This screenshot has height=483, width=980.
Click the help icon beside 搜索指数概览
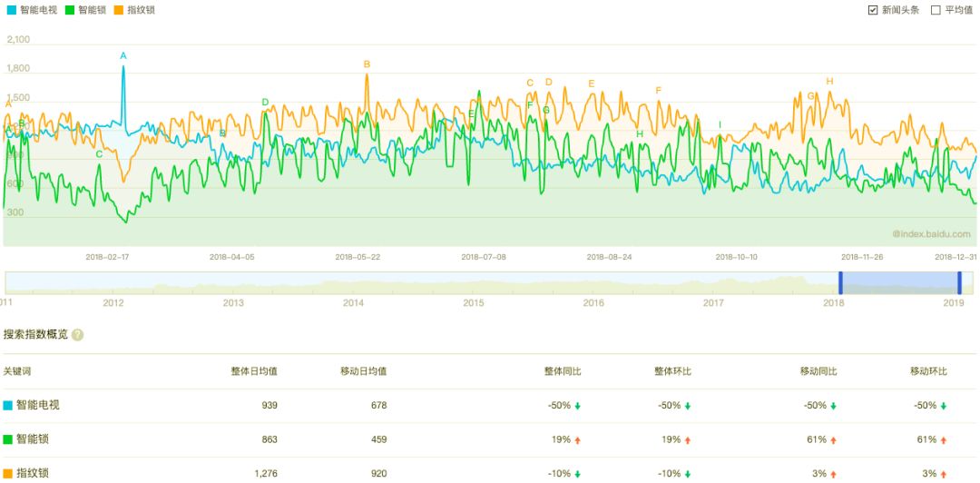click(x=78, y=334)
